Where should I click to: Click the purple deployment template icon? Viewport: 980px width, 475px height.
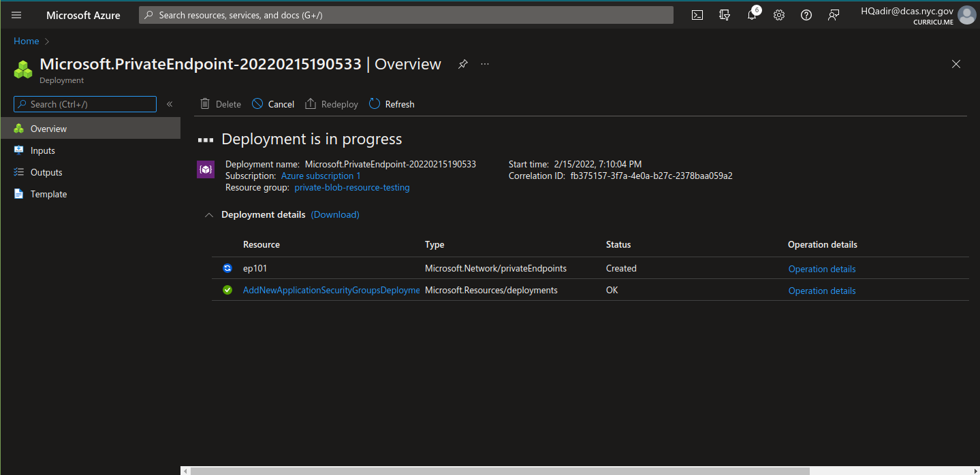(x=206, y=169)
